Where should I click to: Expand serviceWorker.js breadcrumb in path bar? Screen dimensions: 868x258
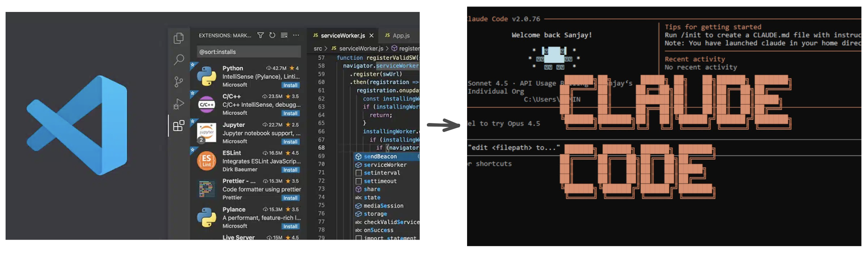pyautogui.click(x=361, y=49)
